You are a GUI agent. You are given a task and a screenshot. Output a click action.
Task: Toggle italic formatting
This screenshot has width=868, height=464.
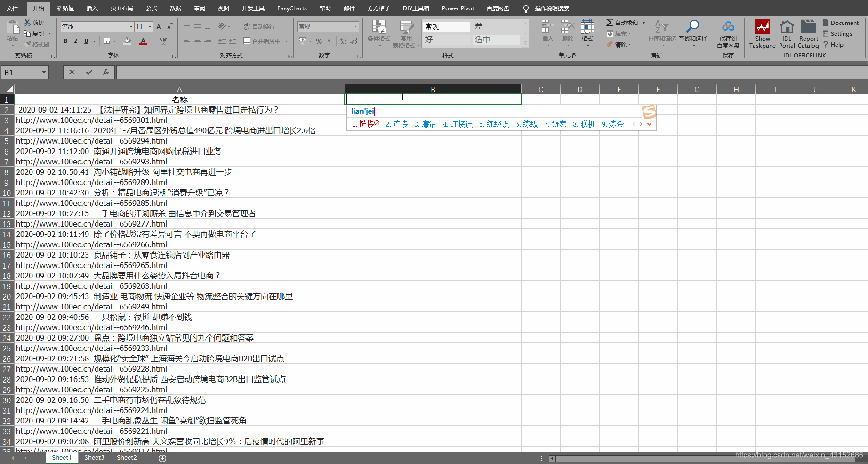coord(76,41)
